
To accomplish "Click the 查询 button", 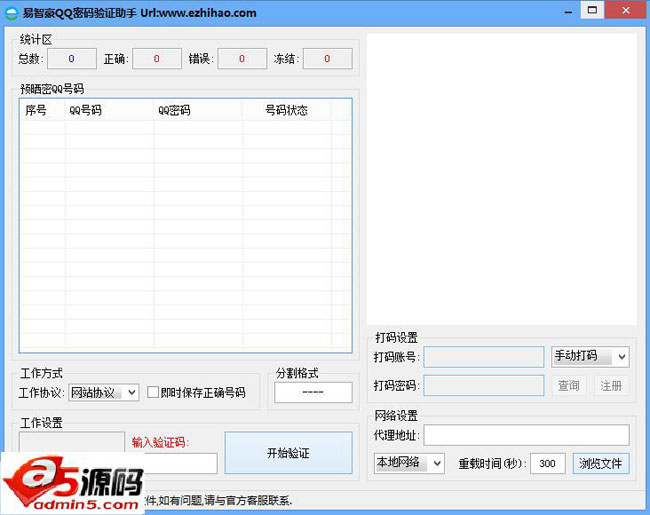I will tap(568, 386).
